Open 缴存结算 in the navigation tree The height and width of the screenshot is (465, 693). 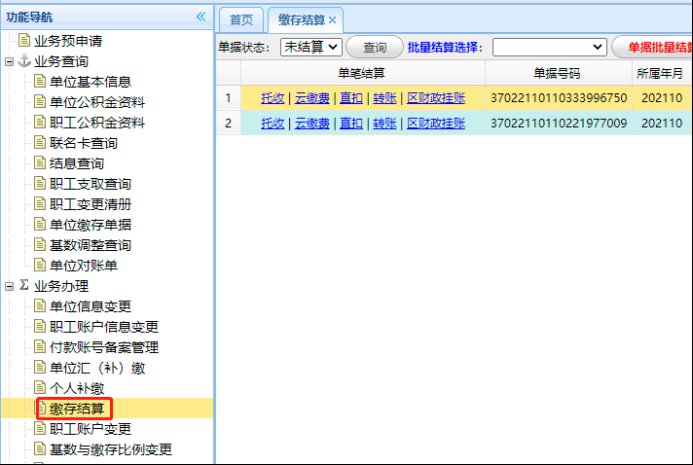pos(76,408)
